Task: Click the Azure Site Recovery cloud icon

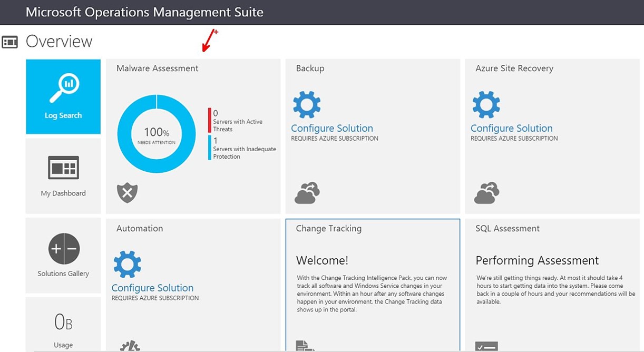Action: [486, 193]
